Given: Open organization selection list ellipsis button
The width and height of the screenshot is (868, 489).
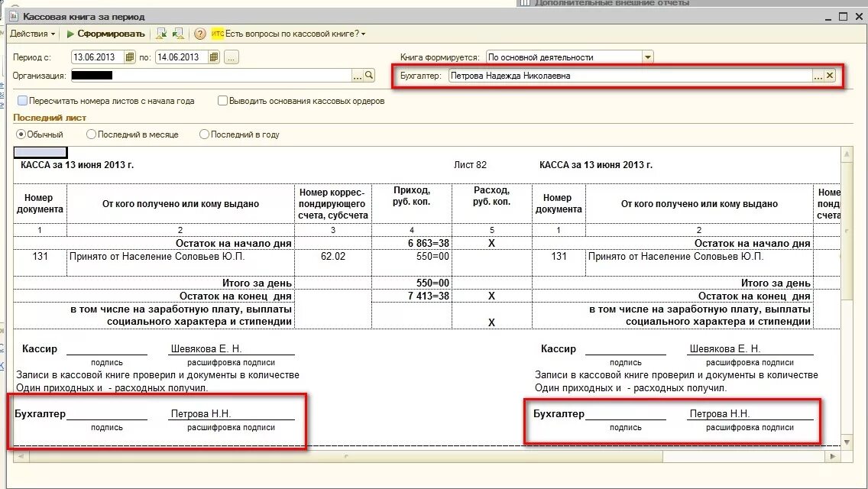Looking at the screenshot, I should (x=357, y=76).
